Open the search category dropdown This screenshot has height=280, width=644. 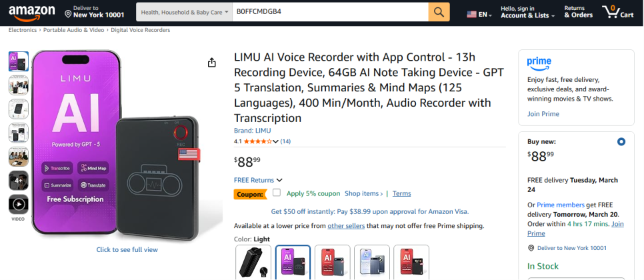183,12
